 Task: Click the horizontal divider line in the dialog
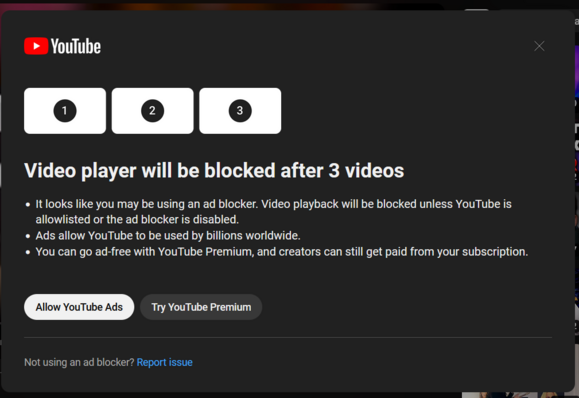click(x=288, y=337)
